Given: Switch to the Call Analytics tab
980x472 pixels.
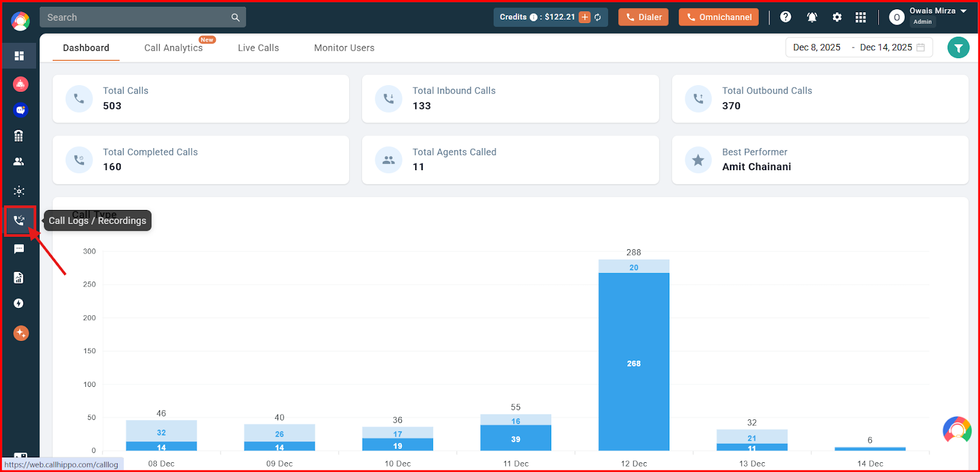Looking at the screenshot, I should click(x=173, y=48).
